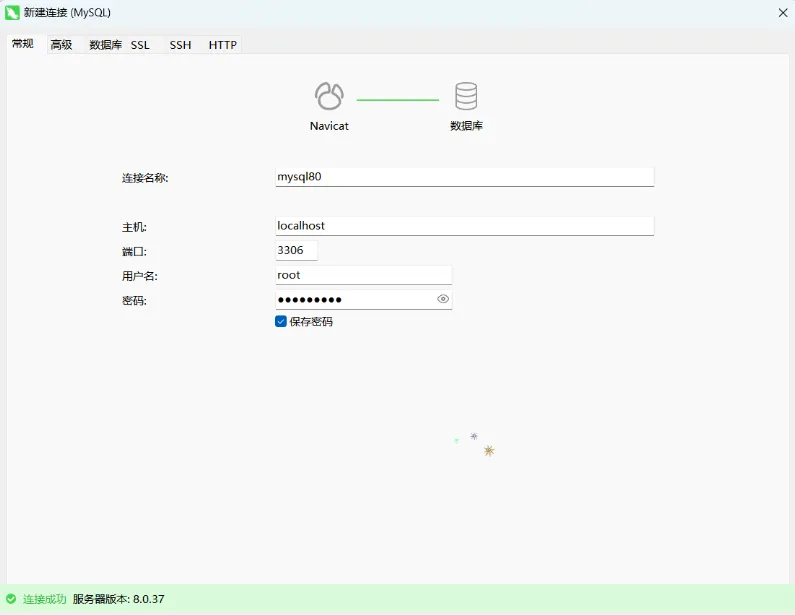795x615 pixels.
Task: Select the HTTP tab
Action: [x=223, y=45]
